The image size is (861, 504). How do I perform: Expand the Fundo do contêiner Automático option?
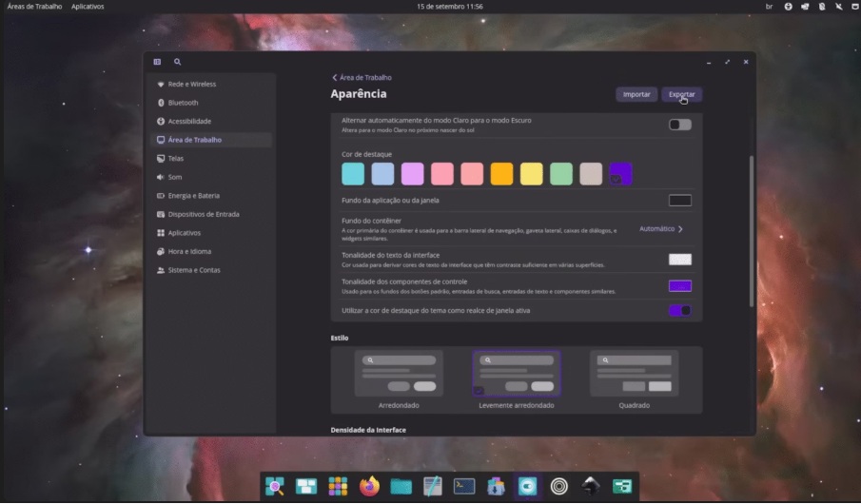[x=661, y=229]
